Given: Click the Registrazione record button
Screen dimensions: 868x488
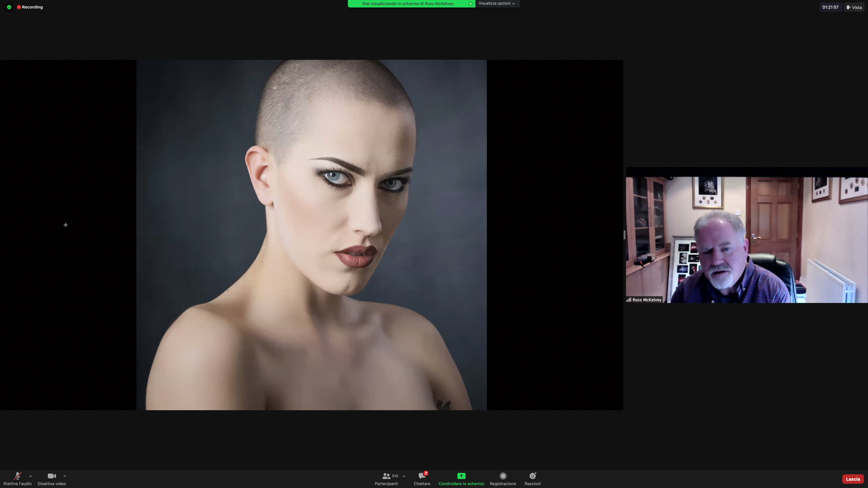Looking at the screenshot, I should pyautogui.click(x=503, y=479).
